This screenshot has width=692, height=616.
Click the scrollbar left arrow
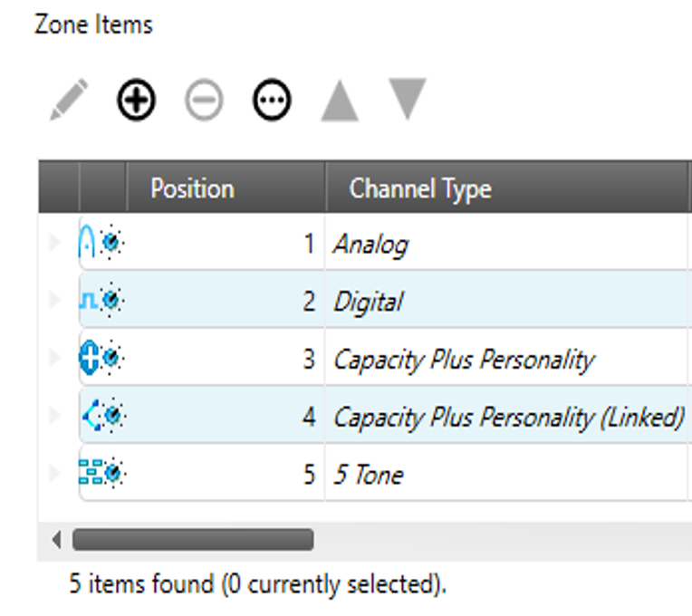(x=57, y=540)
